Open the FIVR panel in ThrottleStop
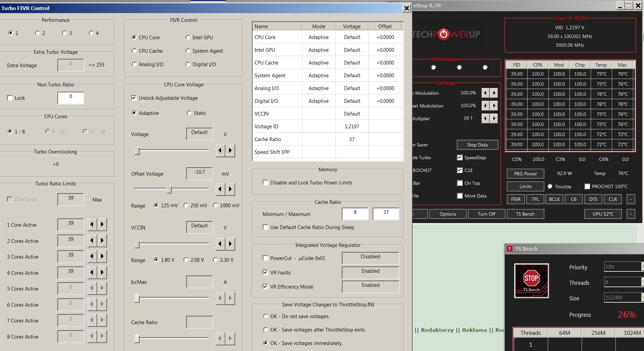The image size is (644, 351). click(x=516, y=199)
